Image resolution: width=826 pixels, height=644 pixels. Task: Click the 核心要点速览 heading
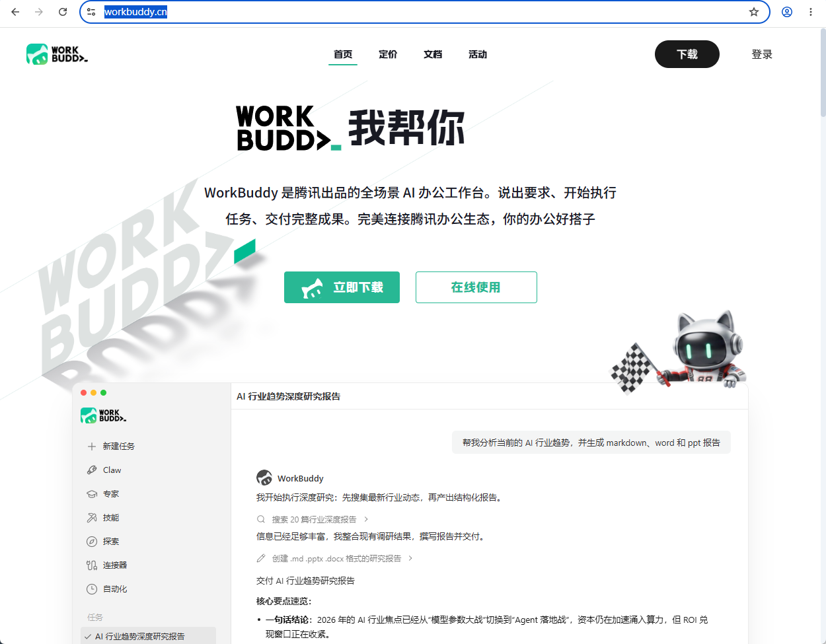(x=284, y=601)
